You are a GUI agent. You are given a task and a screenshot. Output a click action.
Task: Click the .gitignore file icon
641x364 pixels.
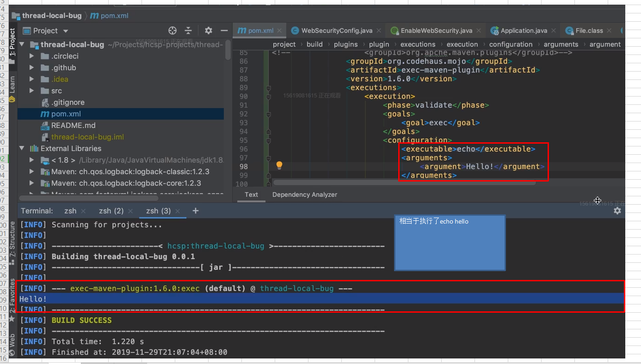(45, 102)
